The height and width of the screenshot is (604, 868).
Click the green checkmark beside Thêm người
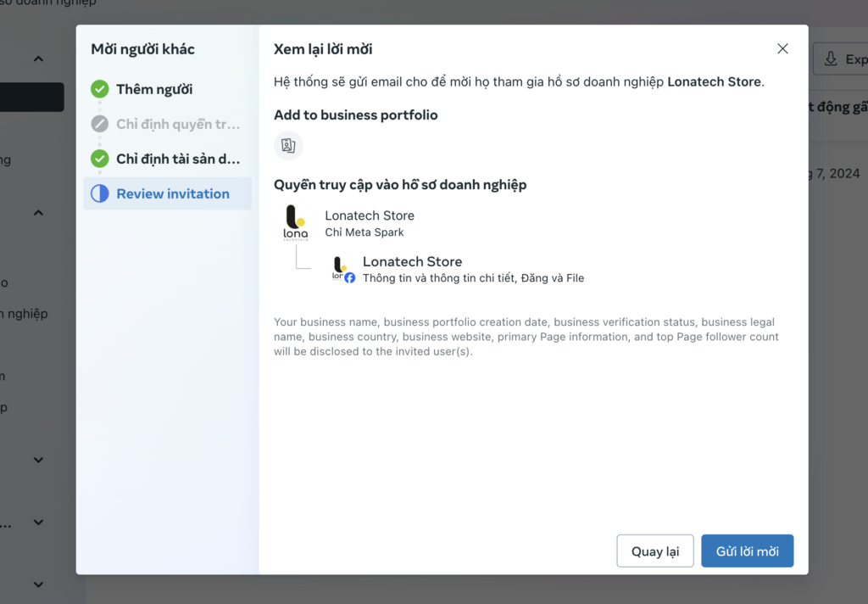100,89
